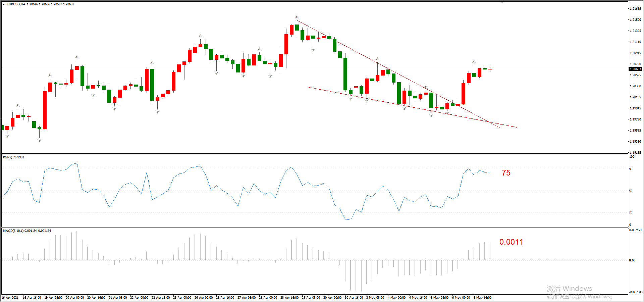Click RSI scale level 20
The height and width of the screenshot is (302, 644).
click(631, 212)
